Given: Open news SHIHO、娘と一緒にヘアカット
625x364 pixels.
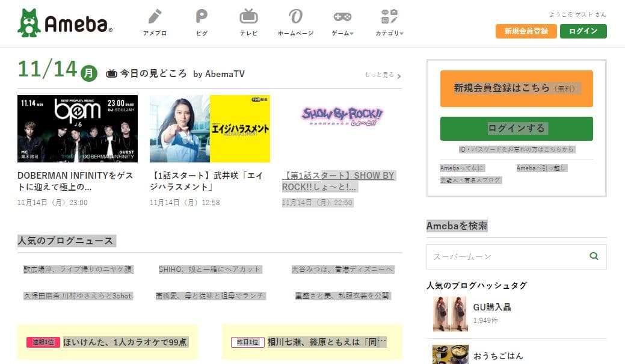Looking at the screenshot, I should coord(210,269).
